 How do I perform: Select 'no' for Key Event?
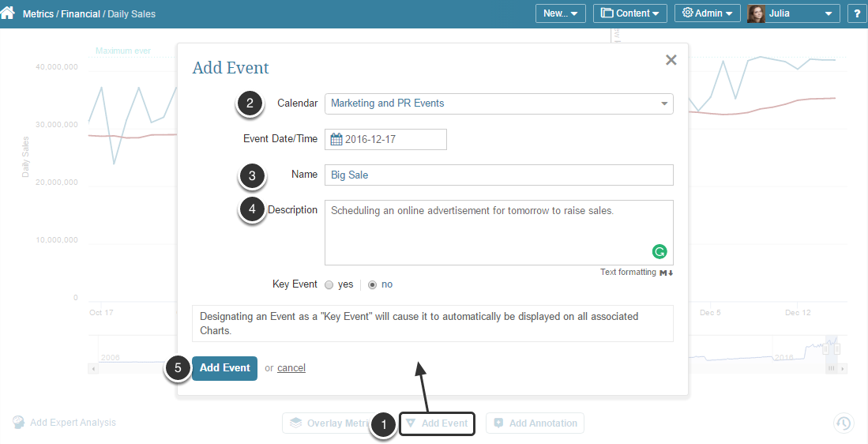tap(373, 284)
